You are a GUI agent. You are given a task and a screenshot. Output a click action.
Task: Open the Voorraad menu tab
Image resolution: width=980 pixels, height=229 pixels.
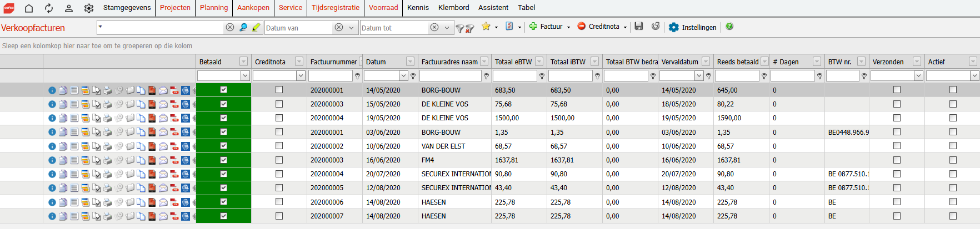click(383, 8)
